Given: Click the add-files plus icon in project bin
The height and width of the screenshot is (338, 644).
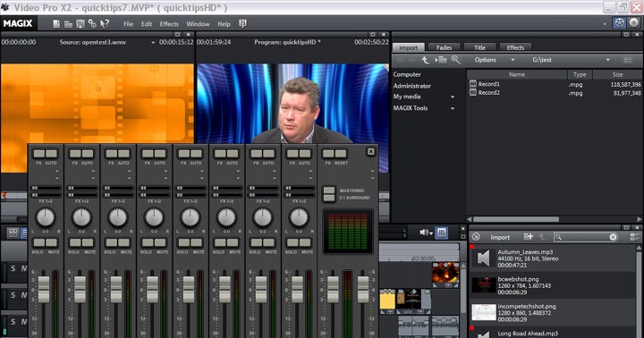Looking at the screenshot, I should (x=529, y=237).
